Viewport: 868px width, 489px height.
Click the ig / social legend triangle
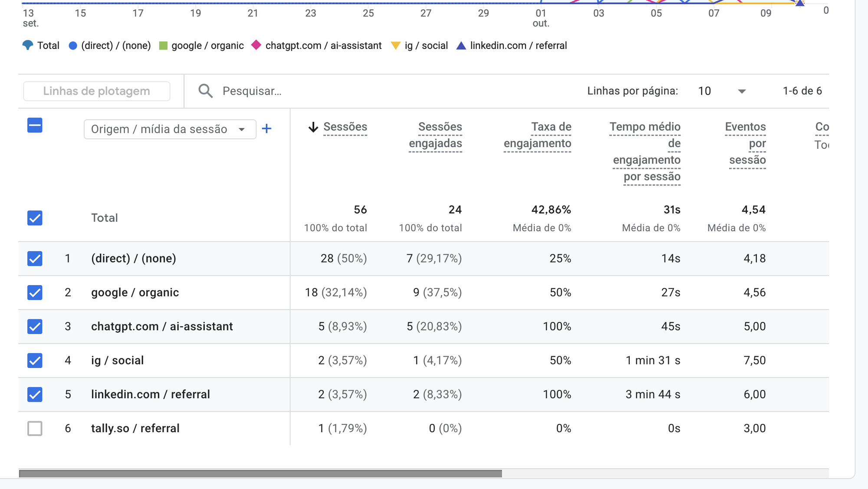[395, 46]
